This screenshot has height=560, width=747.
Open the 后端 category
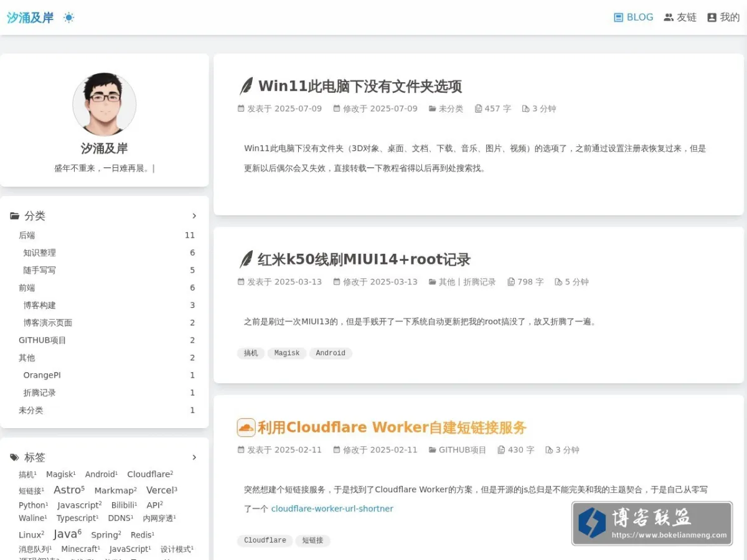[27, 235]
